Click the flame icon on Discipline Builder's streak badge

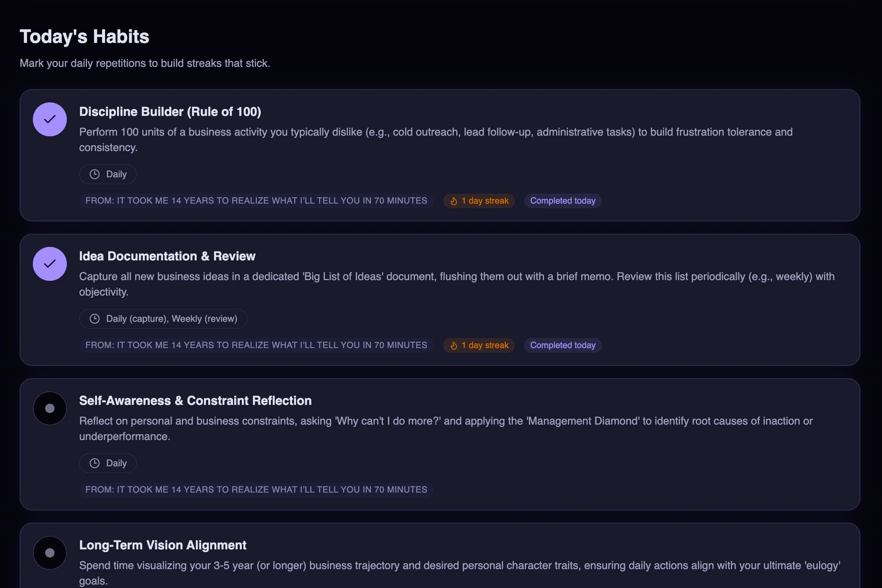pyautogui.click(x=454, y=201)
